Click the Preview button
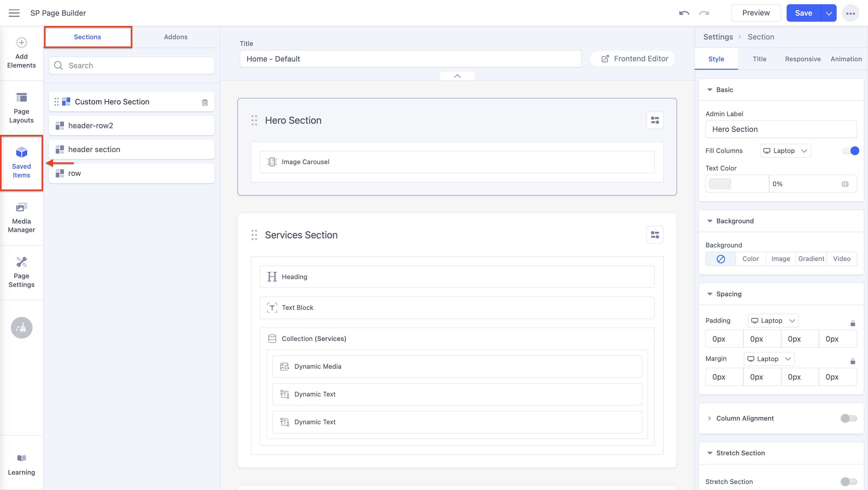This screenshot has height=490, width=868. (756, 13)
